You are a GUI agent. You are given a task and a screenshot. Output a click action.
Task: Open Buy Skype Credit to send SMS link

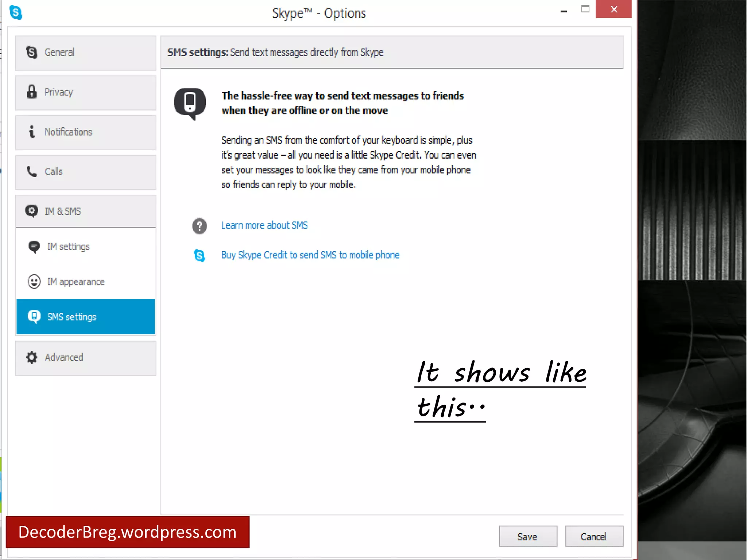click(310, 255)
